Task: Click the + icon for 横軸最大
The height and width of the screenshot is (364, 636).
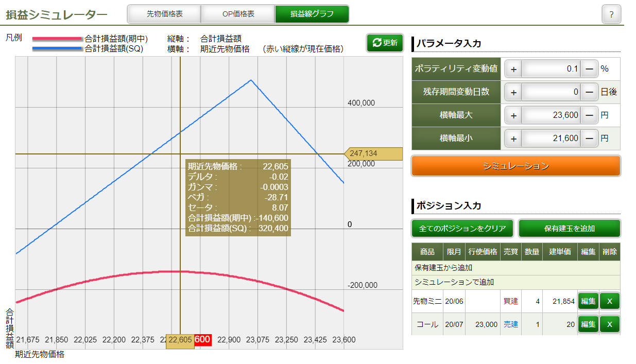Action: coord(513,115)
